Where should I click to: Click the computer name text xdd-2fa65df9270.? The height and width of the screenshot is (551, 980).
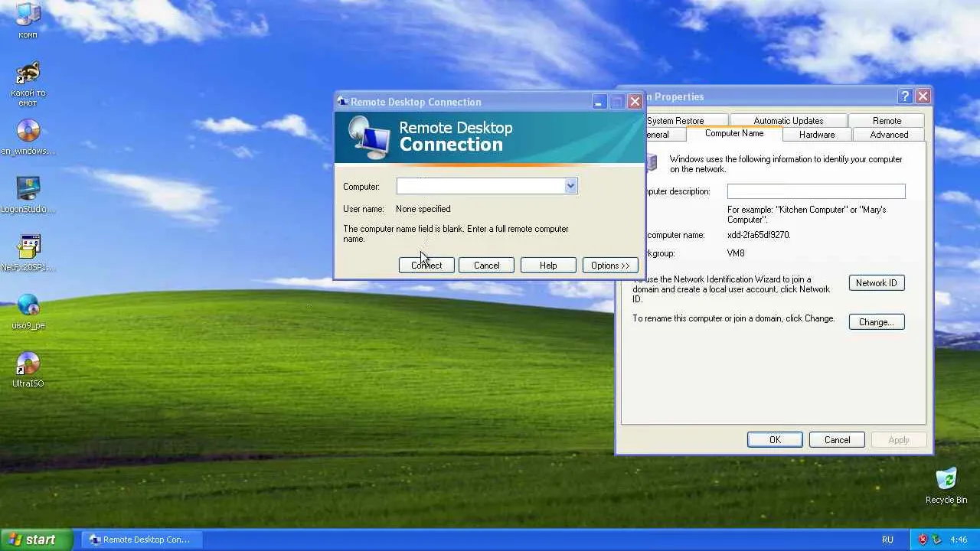(x=759, y=235)
